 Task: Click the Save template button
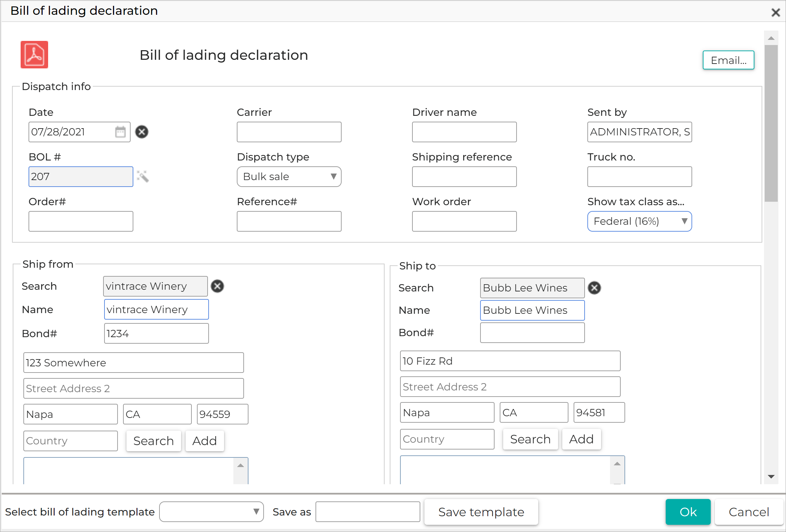[481, 512]
